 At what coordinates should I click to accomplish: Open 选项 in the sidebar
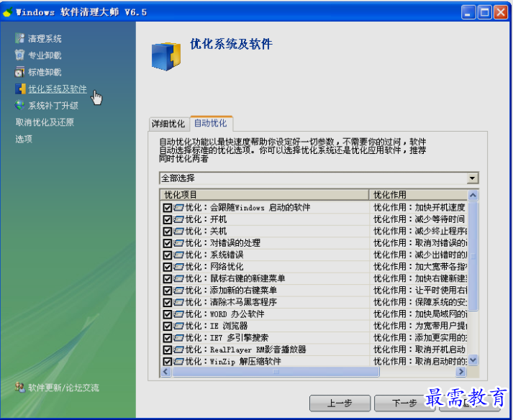pyautogui.click(x=24, y=139)
